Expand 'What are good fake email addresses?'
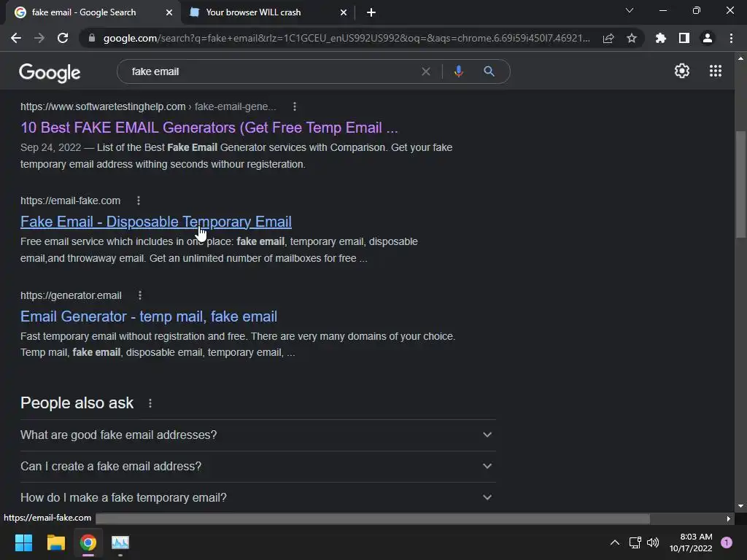The image size is (747, 560). [258, 435]
